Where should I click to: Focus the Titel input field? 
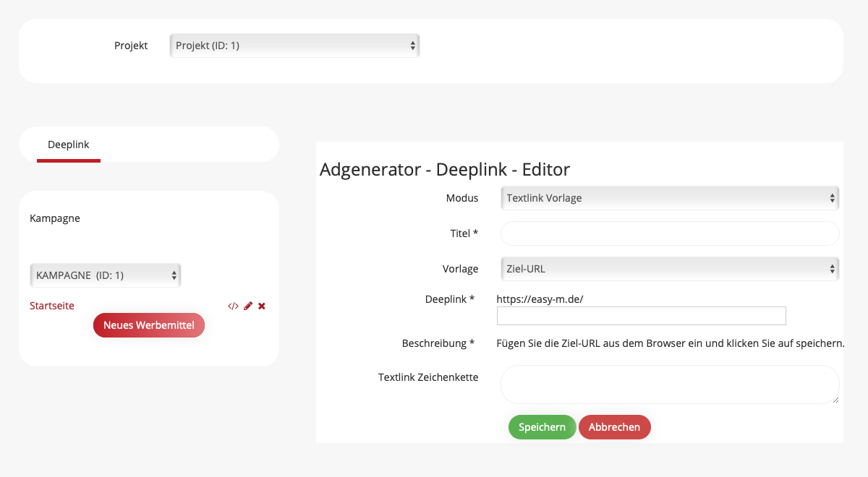point(669,233)
